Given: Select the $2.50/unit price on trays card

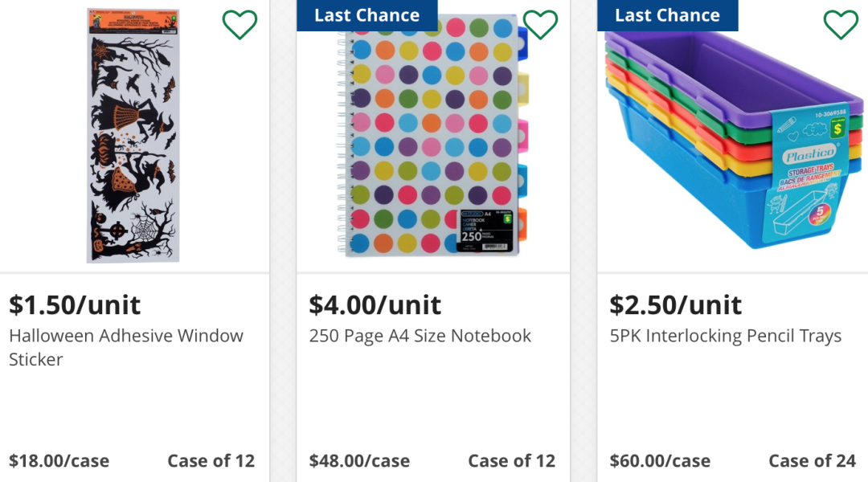Looking at the screenshot, I should 676,305.
